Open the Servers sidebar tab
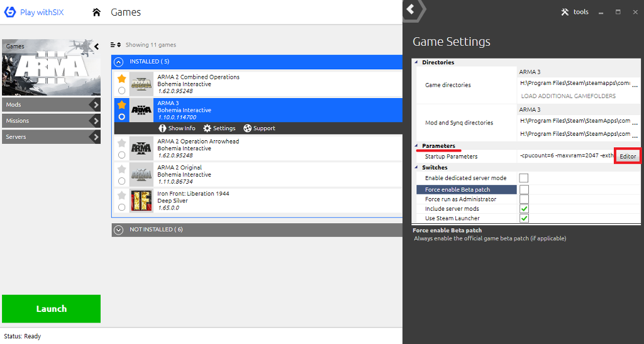This screenshot has height=344, width=644. (x=51, y=137)
